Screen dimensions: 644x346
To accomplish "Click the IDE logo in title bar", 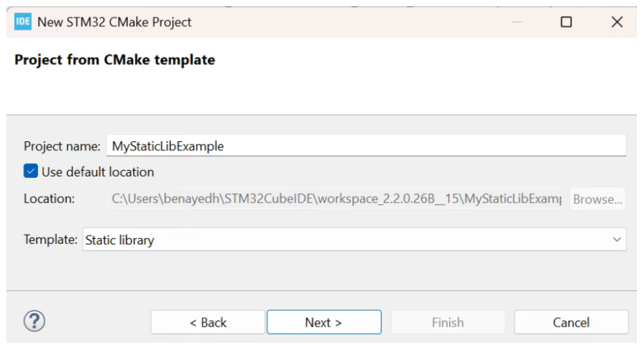I will 22,22.
